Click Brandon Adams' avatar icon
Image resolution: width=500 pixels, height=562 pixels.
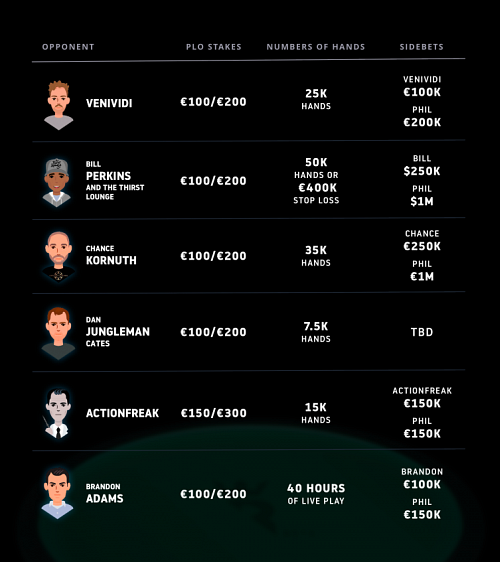(57, 494)
